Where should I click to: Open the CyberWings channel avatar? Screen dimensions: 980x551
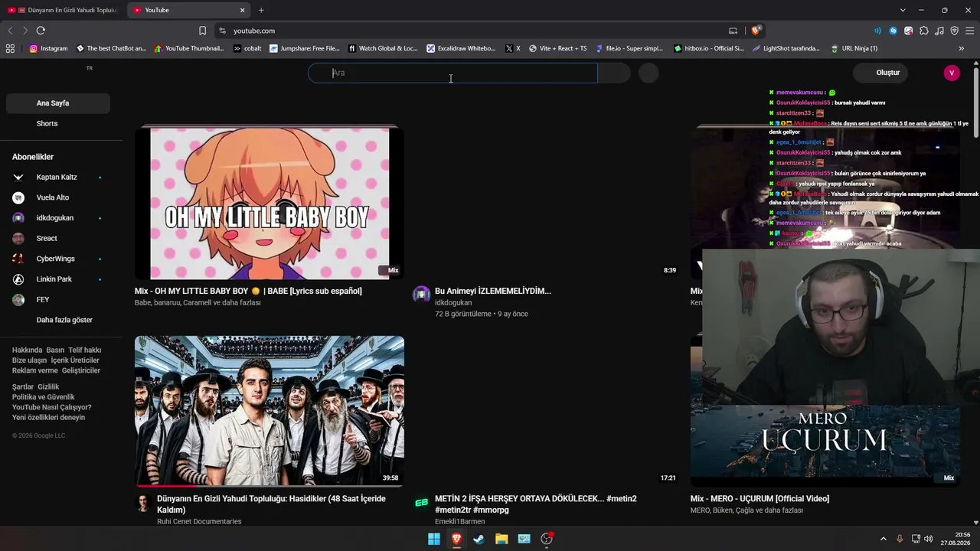pos(18,259)
